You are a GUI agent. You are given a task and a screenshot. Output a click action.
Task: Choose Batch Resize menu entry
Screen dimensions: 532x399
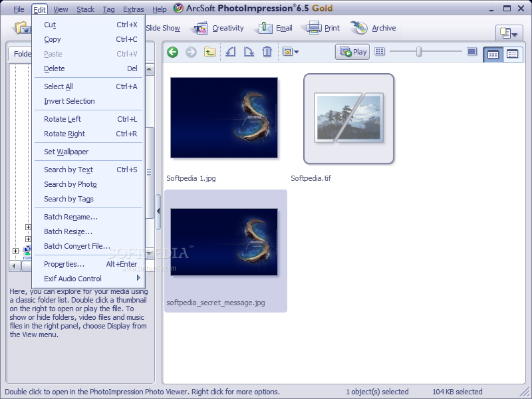[89, 231]
